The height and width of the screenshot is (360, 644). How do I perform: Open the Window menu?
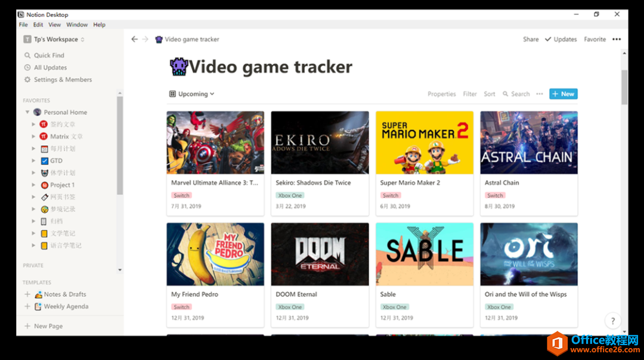[77, 24]
